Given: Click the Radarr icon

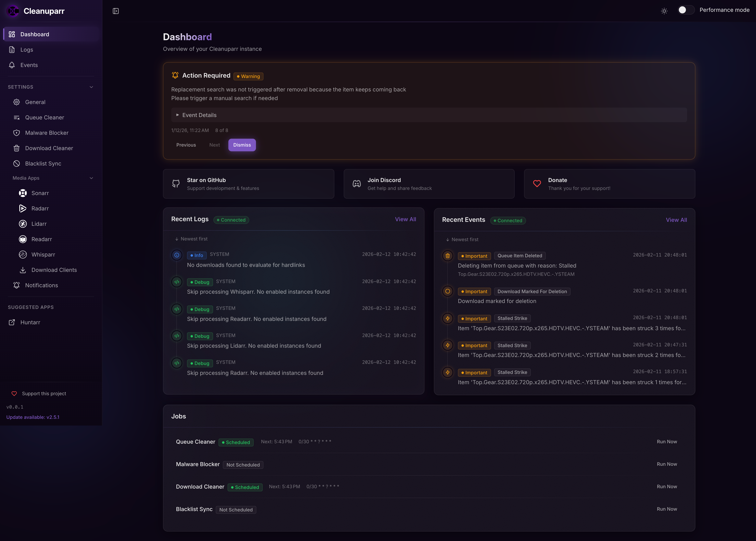Looking at the screenshot, I should tap(23, 208).
